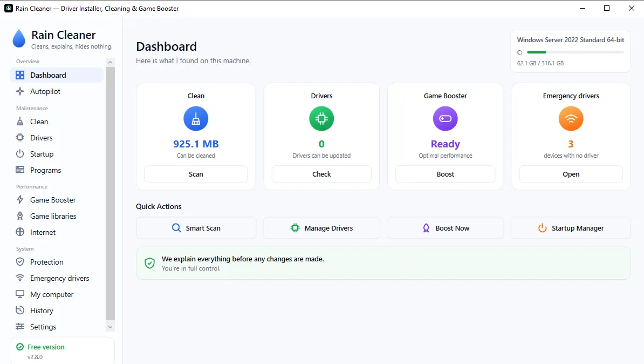The image size is (644, 364).
Task: Click the purple gamepad circle in Game Booster card
Action: coord(445,118)
